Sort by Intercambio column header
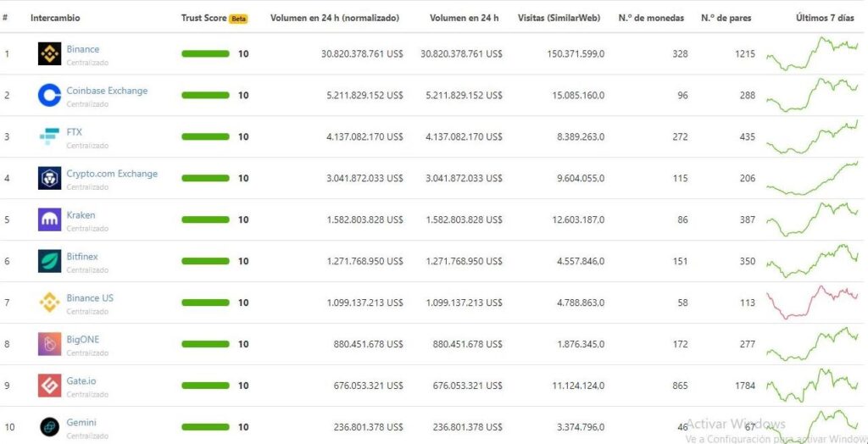Screen dimensions: 868x444 click(x=55, y=18)
